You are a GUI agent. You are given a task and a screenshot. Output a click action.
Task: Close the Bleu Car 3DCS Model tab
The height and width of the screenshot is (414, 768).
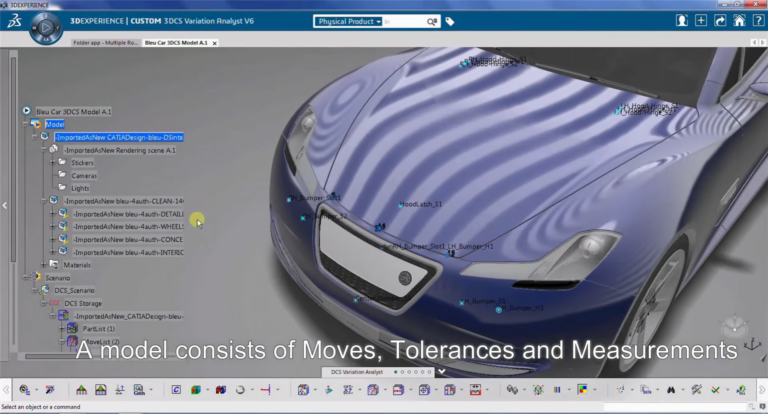click(x=215, y=43)
